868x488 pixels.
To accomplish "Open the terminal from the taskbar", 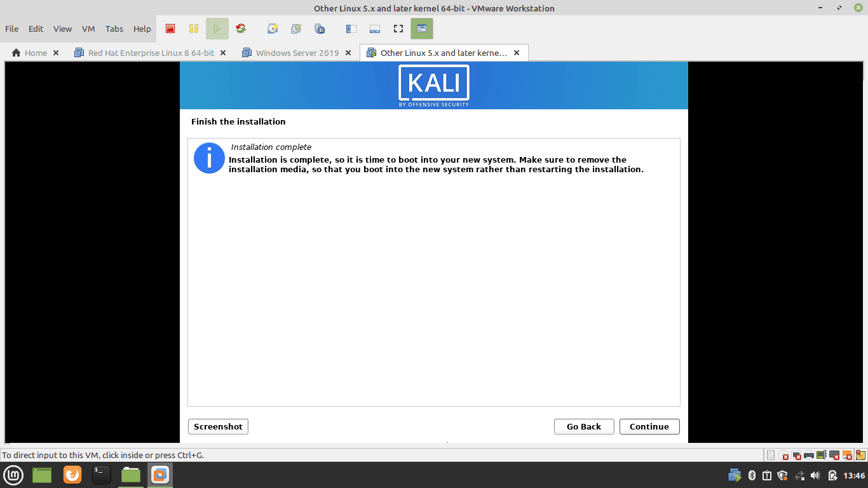I will click(x=102, y=475).
